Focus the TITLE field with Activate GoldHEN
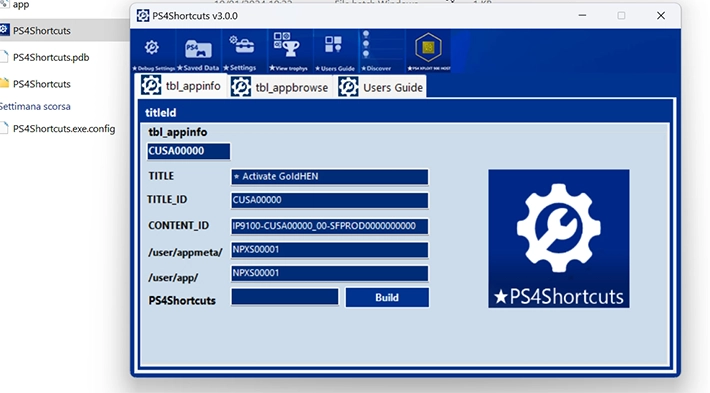The height and width of the screenshot is (393, 710). 329,177
